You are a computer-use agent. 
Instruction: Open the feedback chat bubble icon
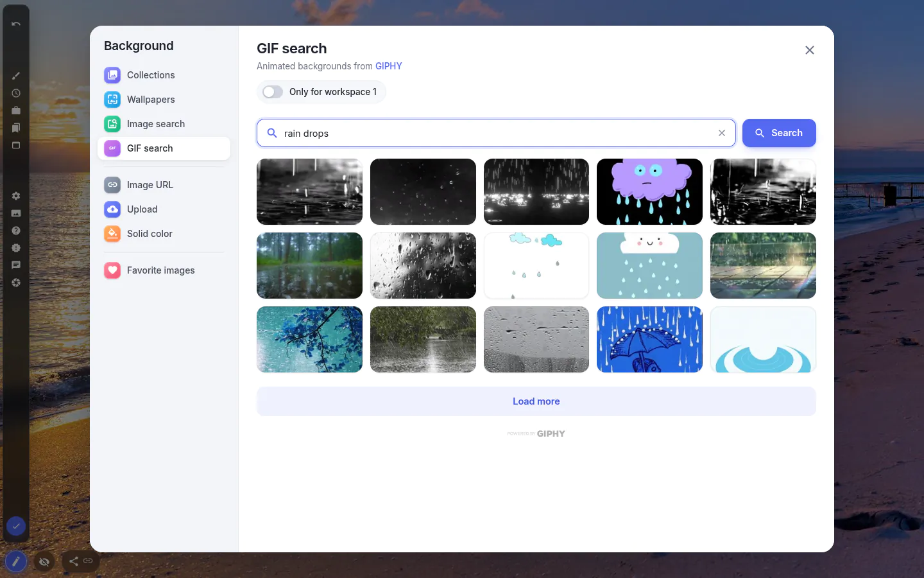pyautogui.click(x=16, y=265)
